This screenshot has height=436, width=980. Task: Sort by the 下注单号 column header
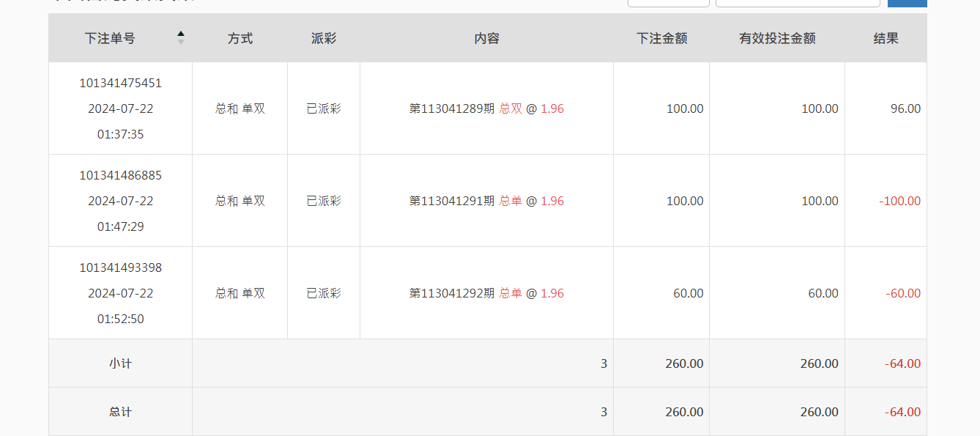(x=110, y=39)
